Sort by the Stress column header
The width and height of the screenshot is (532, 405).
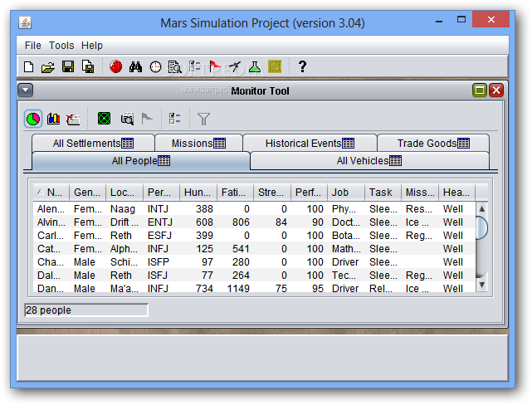tap(272, 193)
